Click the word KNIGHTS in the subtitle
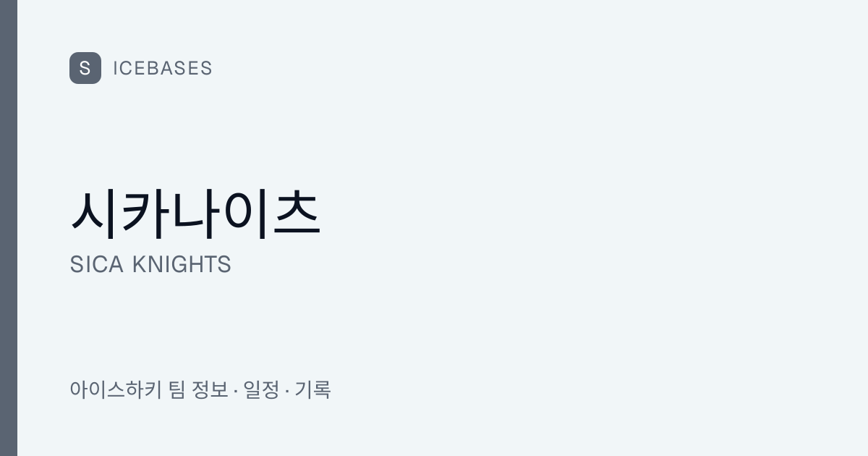 click(x=182, y=265)
